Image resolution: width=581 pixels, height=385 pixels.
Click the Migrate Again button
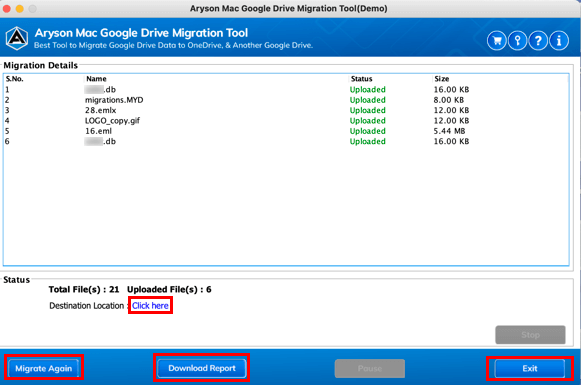44,368
